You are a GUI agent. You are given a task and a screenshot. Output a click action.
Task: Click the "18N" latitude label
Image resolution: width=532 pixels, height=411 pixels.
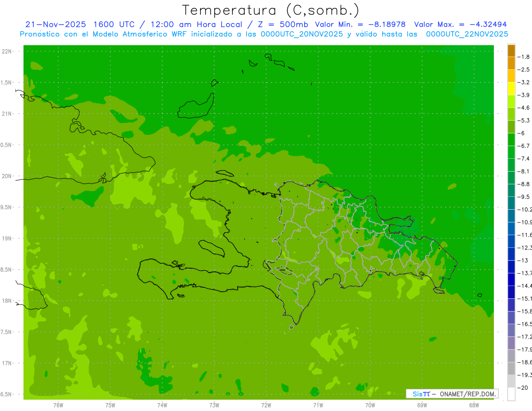point(6,301)
